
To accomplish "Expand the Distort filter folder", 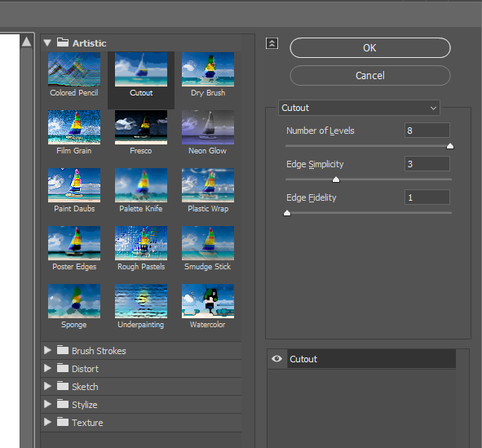I will (47, 368).
